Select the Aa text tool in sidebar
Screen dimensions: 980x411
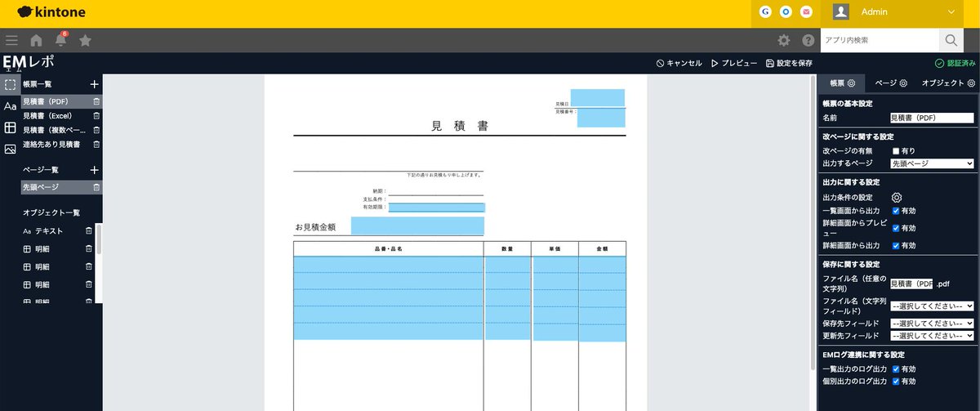point(10,106)
